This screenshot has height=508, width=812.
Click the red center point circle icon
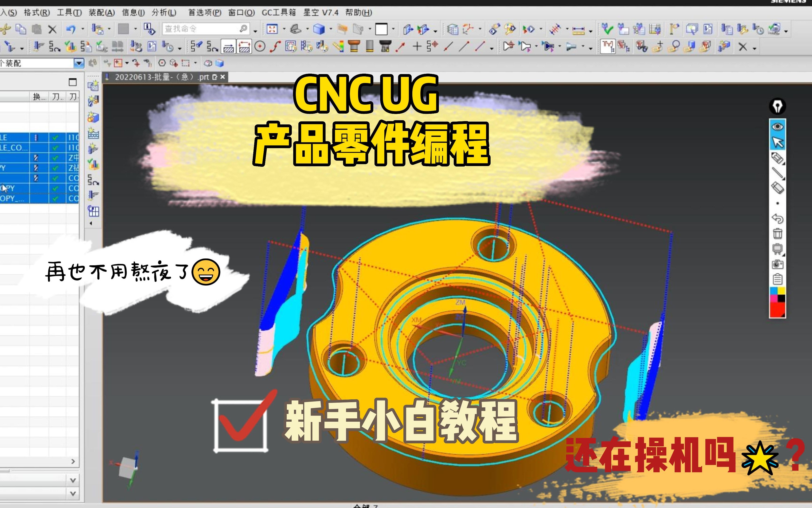coord(260,46)
